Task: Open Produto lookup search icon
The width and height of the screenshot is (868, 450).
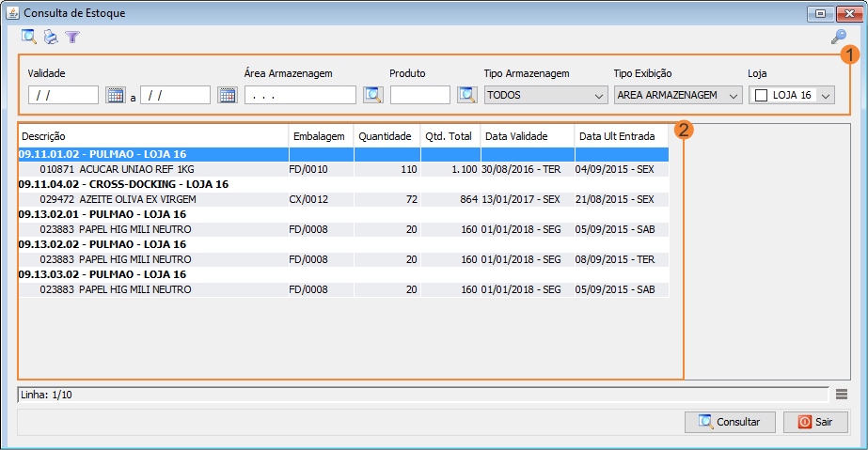Action: 466,95
